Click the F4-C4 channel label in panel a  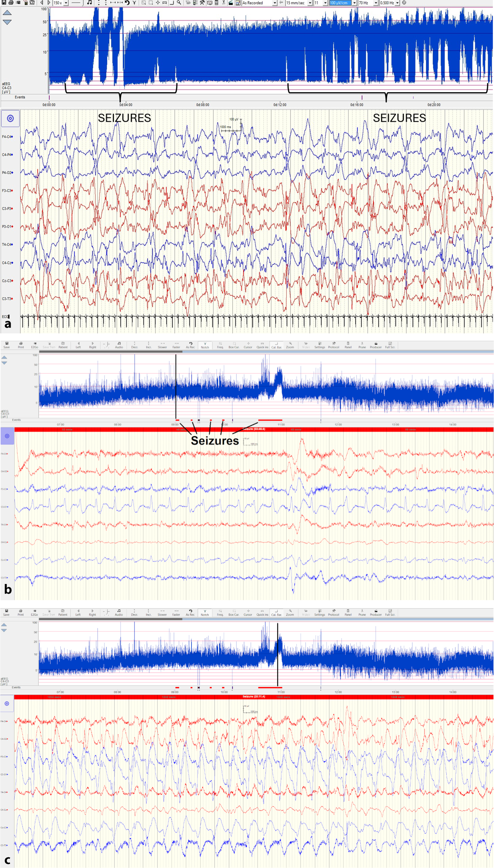7,137
